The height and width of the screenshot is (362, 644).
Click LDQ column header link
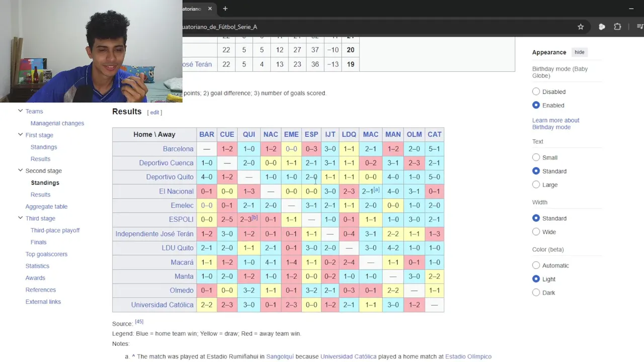click(349, 134)
